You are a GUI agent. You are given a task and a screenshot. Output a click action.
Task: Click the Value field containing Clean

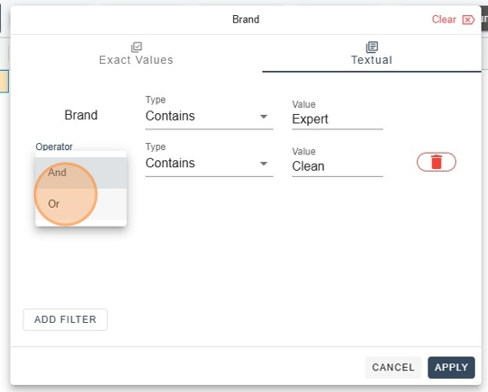pyautogui.click(x=337, y=166)
